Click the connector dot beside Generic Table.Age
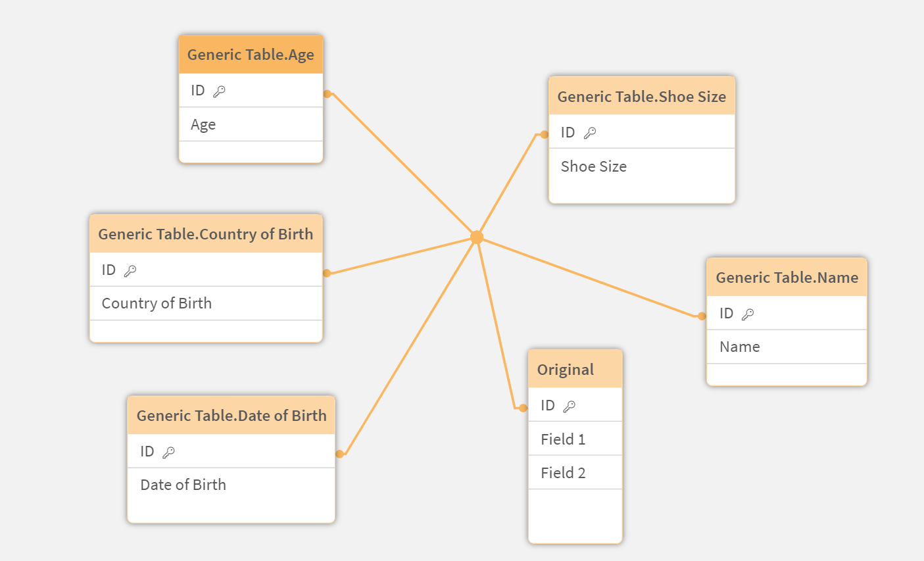Image resolution: width=924 pixels, height=561 pixels. [x=327, y=94]
